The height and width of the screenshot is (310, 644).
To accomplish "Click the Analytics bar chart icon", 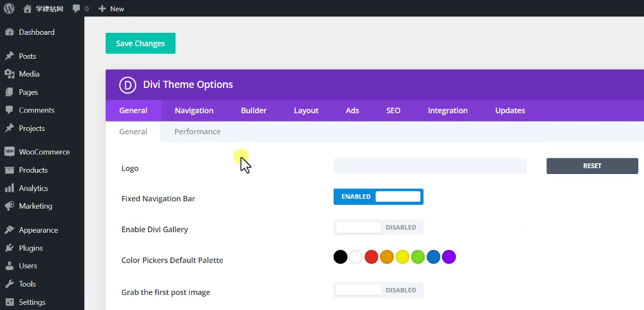I will tap(9, 188).
